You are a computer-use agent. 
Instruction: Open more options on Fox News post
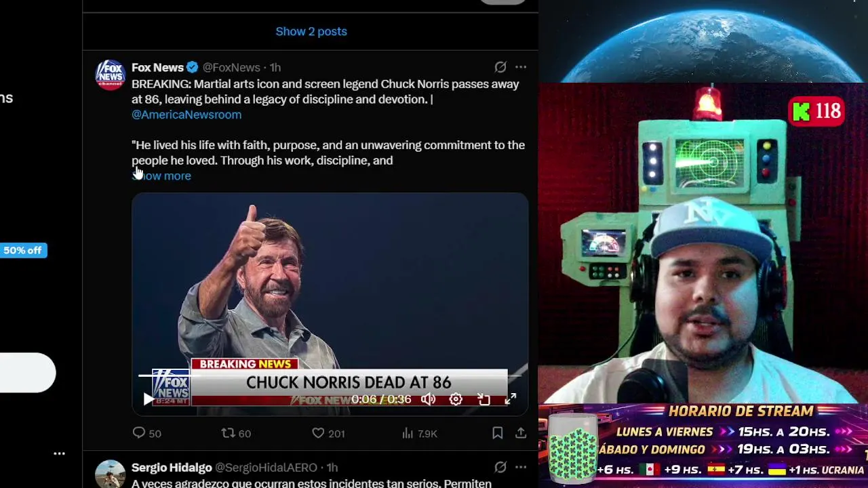tap(521, 67)
